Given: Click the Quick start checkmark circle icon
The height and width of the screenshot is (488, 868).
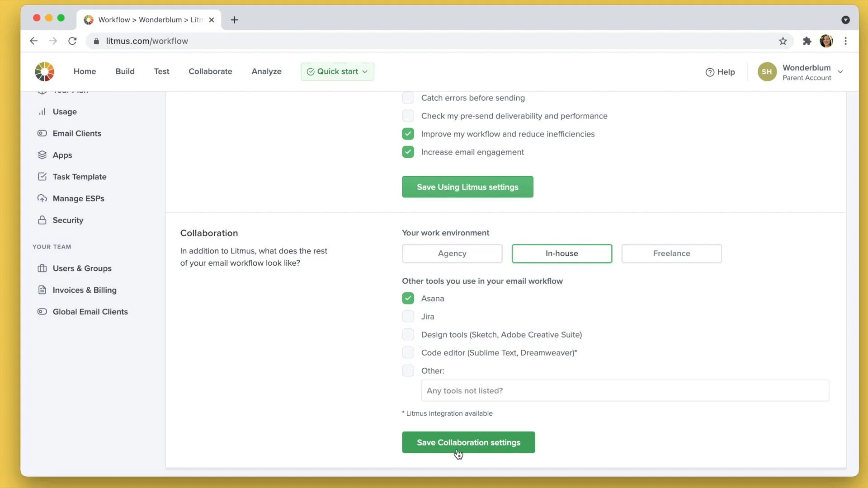Looking at the screenshot, I should pos(311,72).
